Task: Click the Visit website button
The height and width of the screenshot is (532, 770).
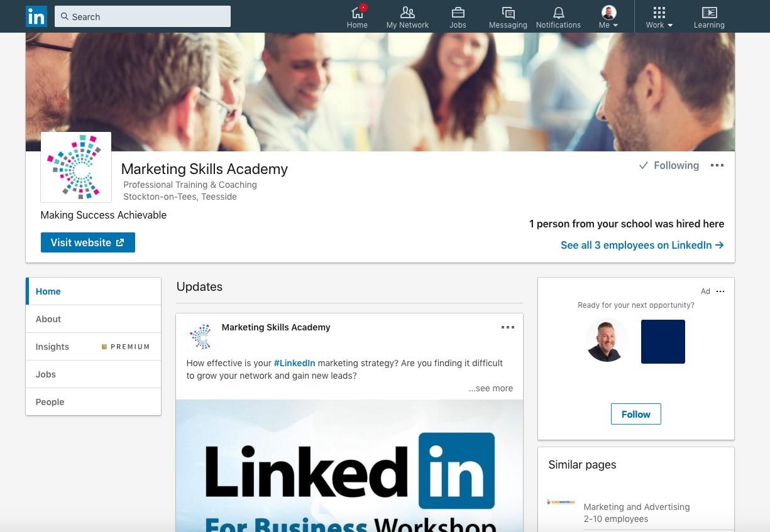Action: pos(88,242)
